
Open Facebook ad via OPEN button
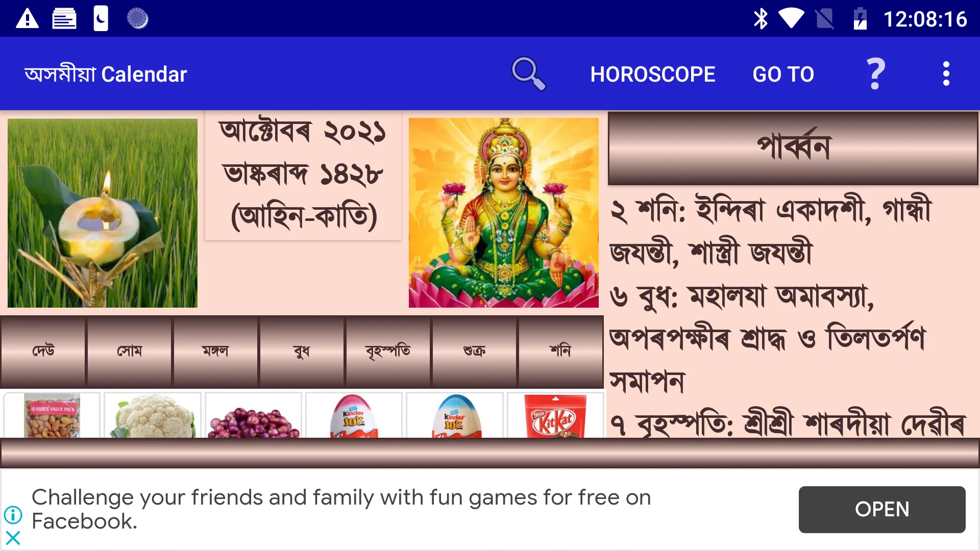pos(881,509)
